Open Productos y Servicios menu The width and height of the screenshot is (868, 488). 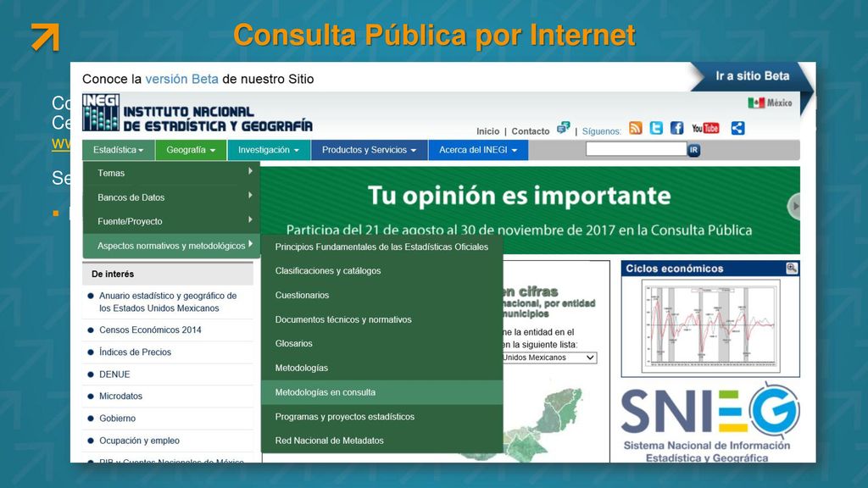(370, 150)
